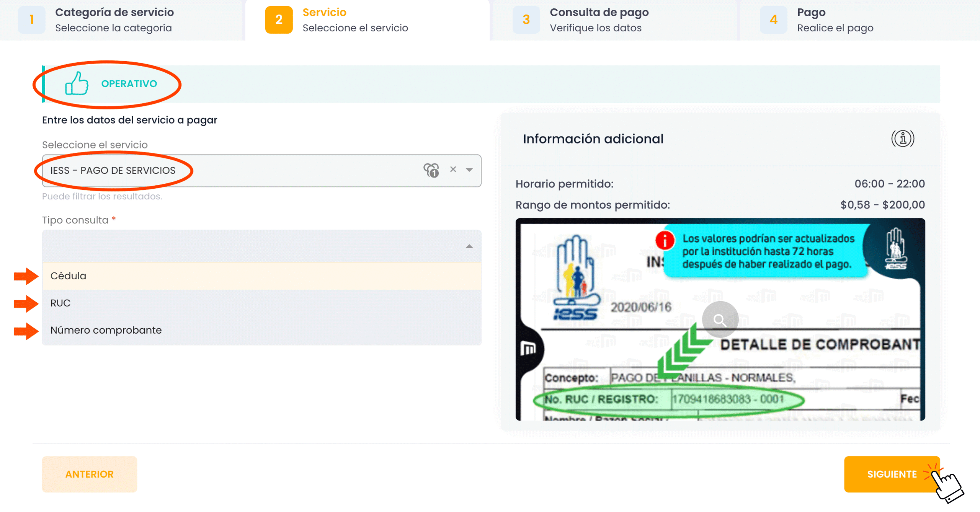Choose Número comprobante option

click(x=261, y=330)
